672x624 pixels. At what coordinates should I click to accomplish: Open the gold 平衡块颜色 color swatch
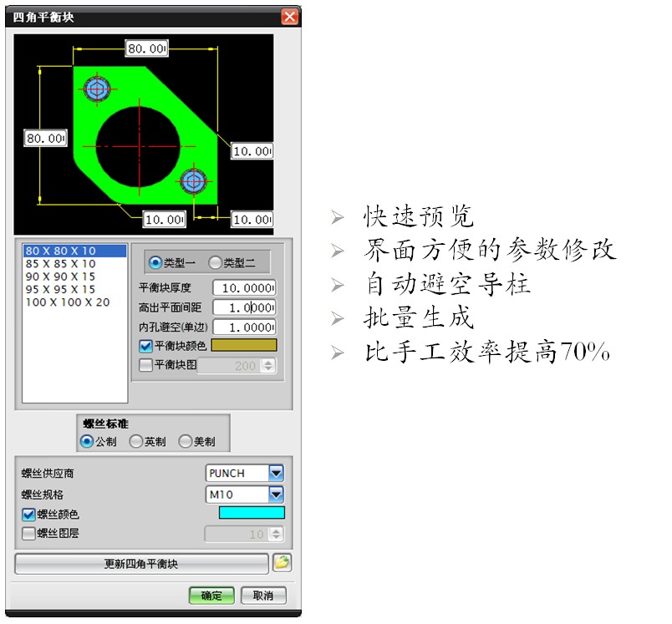click(x=244, y=346)
